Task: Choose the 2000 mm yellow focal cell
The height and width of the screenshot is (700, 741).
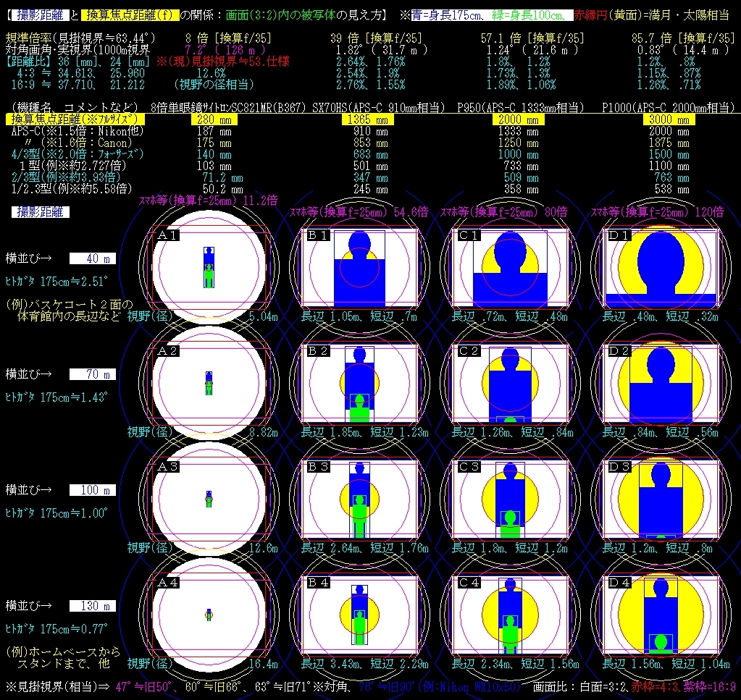Action: [x=519, y=119]
